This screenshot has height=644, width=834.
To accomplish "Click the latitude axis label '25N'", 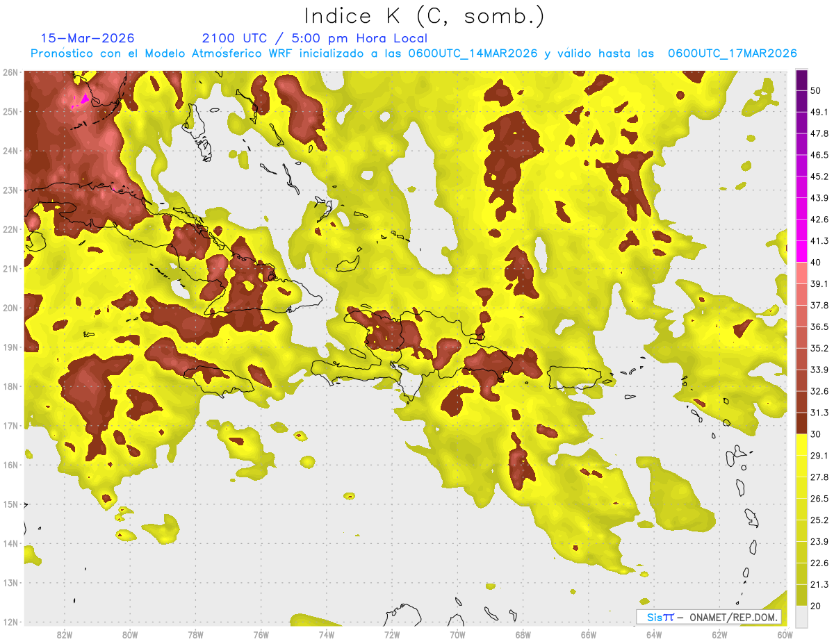I will pos(11,112).
